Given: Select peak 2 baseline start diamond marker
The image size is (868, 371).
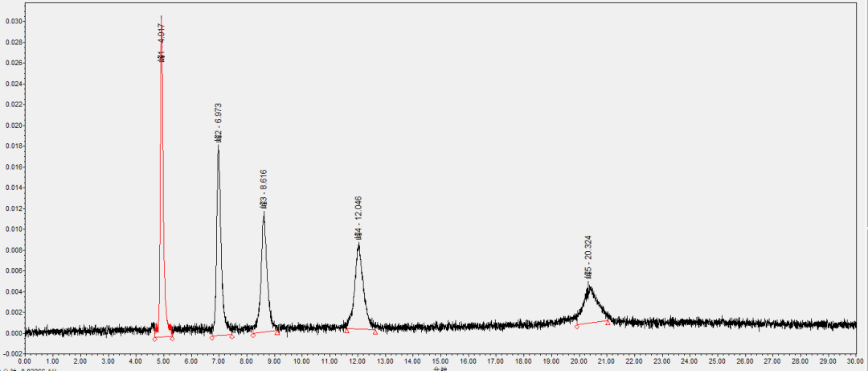Looking at the screenshot, I should pyautogui.click(x=212, y=338).
